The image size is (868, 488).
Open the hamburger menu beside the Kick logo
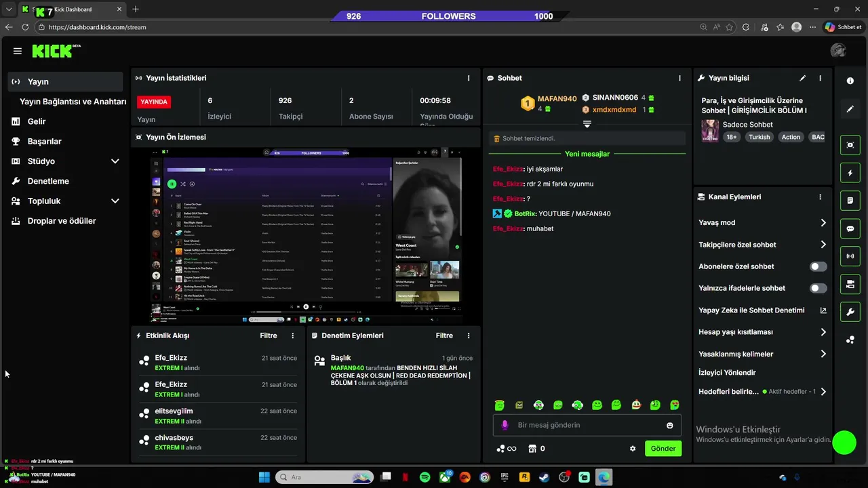pos(18,51)
